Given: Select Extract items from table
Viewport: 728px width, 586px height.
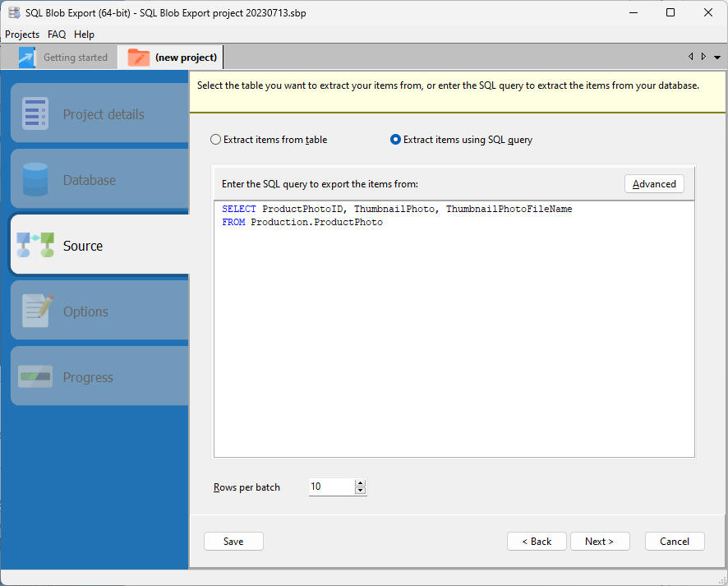Looking at the screenshot, I should [215, 139].
